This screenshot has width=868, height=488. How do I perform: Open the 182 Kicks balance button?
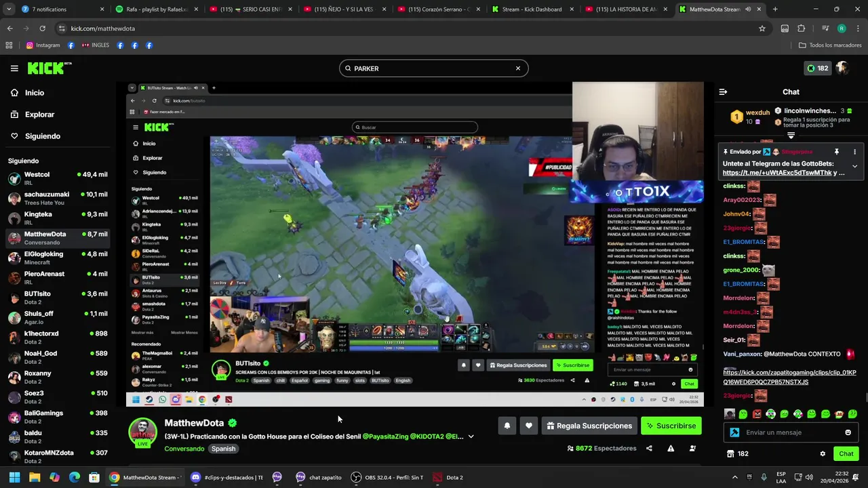coord(817,68)
